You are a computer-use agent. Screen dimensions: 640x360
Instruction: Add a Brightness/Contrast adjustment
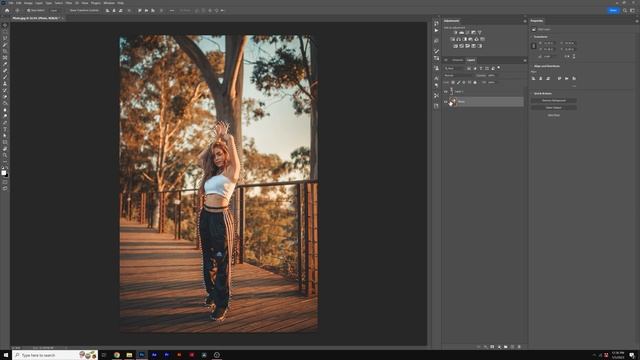pos(456,32)
